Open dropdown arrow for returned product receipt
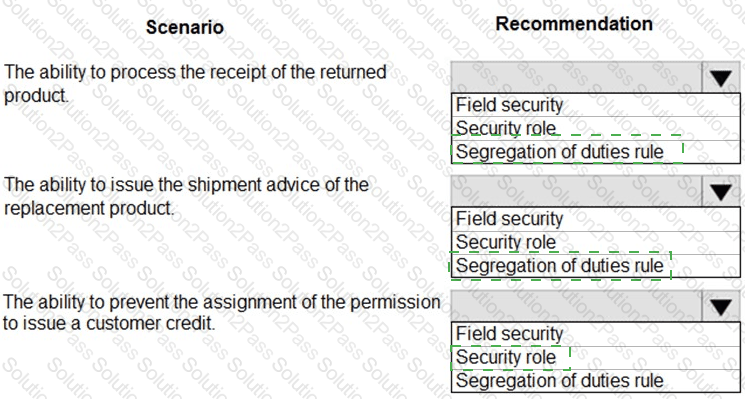 (721, 77)
